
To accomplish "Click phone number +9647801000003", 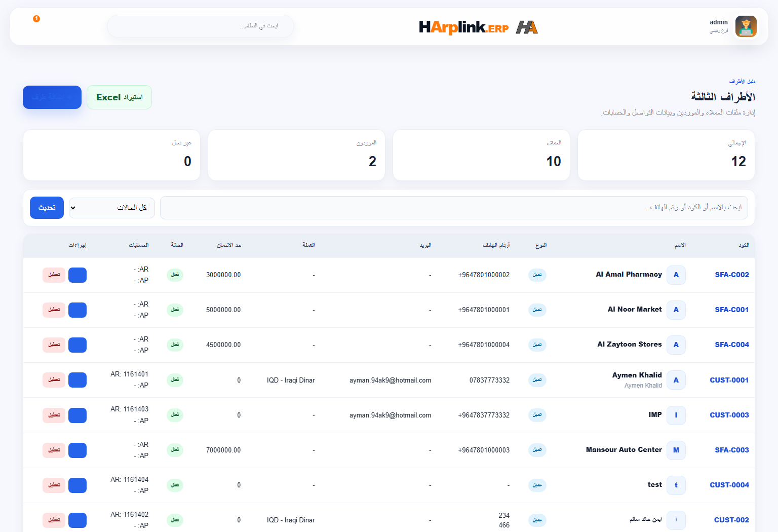I will [x=484, y=450].
